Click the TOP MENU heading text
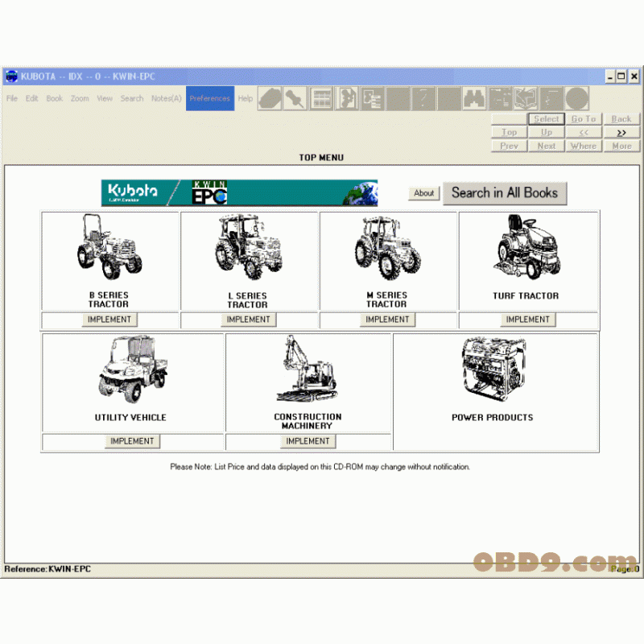This screenshot has height=644, width=644. 321,158
